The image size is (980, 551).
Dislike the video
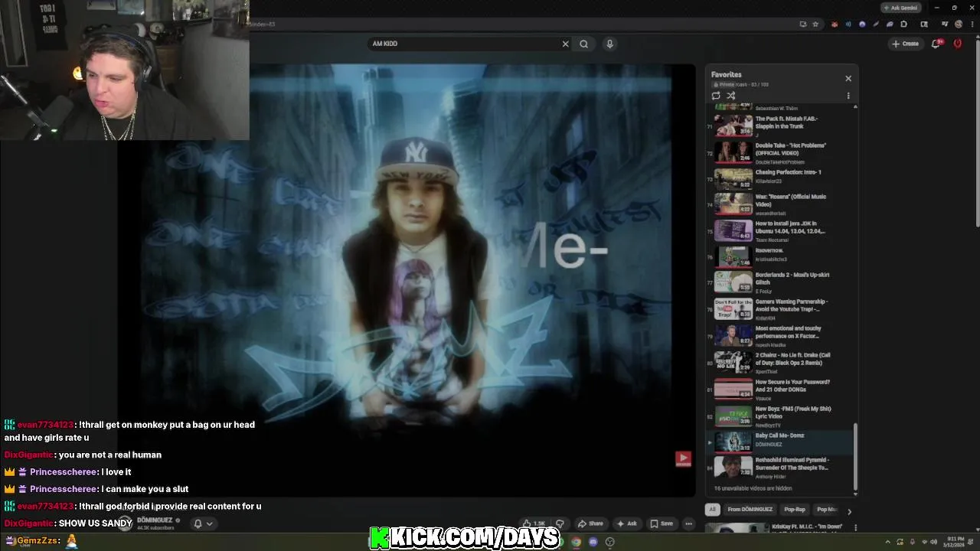[x=560, y=523]
